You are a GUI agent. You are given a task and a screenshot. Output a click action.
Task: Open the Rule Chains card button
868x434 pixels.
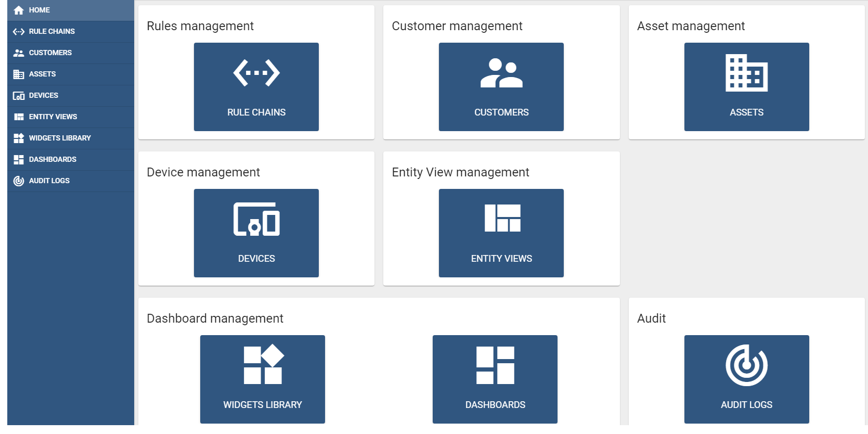click(256, 87)
